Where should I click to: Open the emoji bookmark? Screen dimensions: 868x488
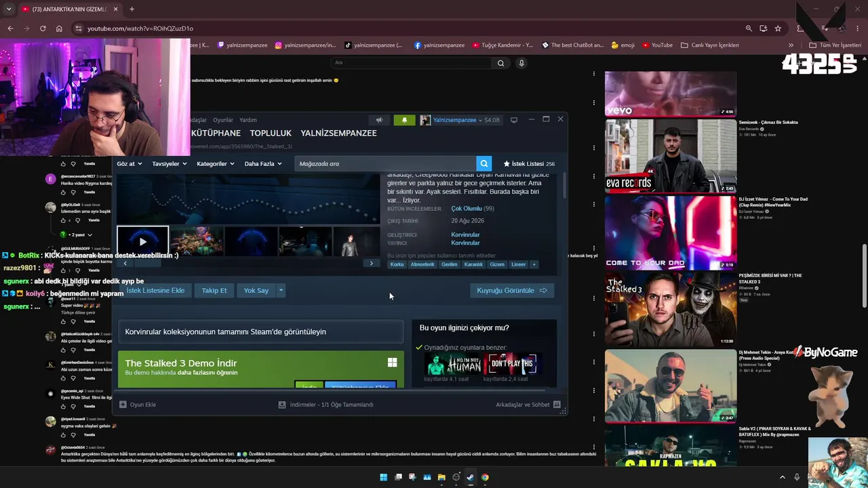[x=623, y=45]
